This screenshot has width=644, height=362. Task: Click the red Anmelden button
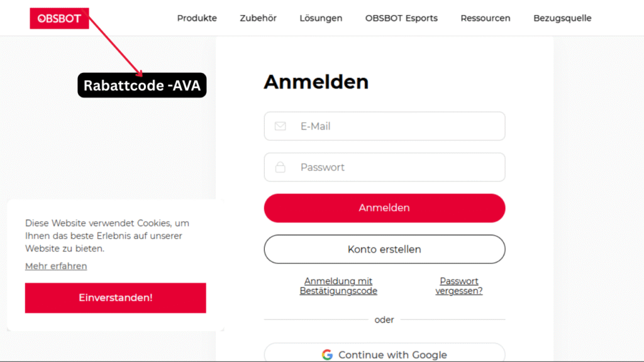coord(384,207)
